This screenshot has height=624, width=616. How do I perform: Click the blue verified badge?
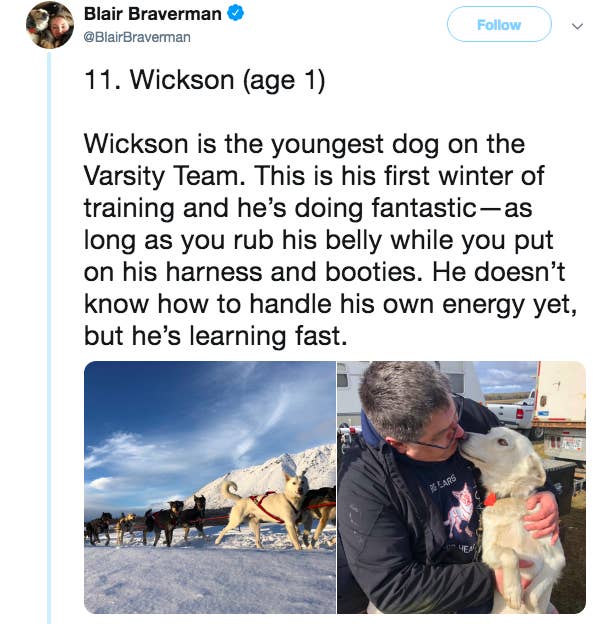tap(235, 14)
